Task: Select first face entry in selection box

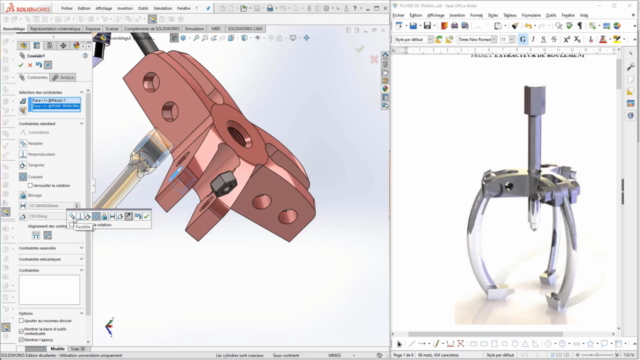Action: 56,100
